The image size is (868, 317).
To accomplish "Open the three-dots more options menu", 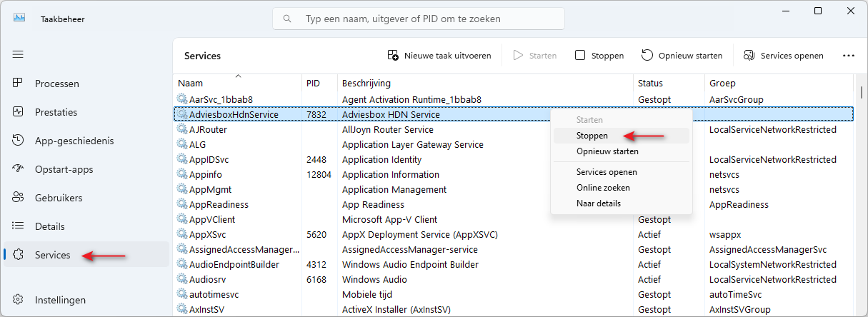I will 849,55.
